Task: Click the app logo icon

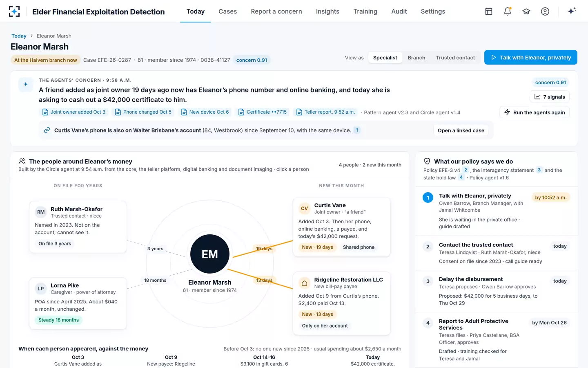Action: 14,11
